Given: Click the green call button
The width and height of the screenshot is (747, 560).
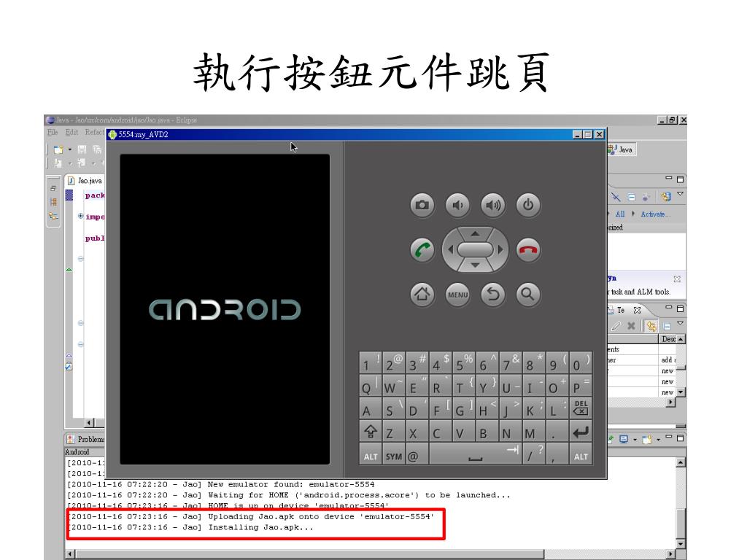Looking at the screenshot, I should 422,249.
